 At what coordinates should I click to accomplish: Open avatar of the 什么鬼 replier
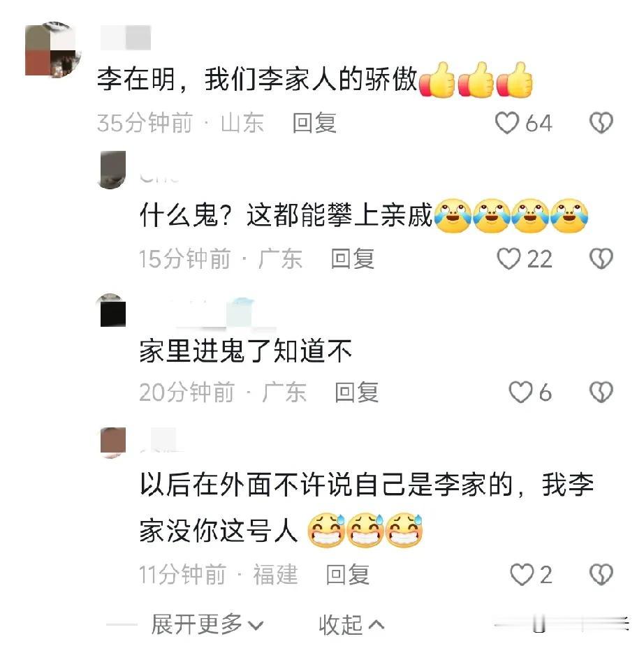[x=113, y=170]
